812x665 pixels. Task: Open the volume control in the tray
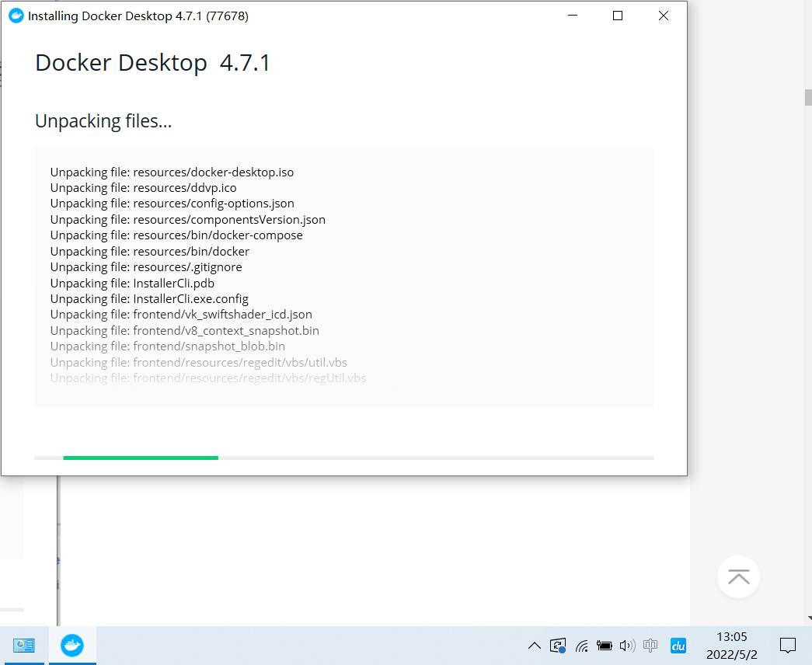point(627,646)
